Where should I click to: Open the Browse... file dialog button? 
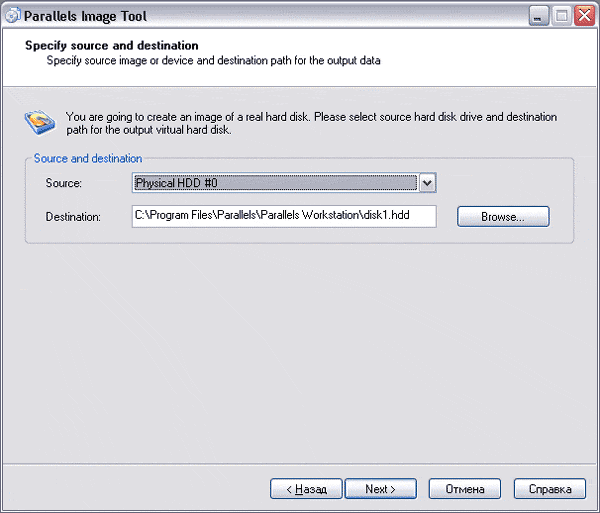click(503, 217)
